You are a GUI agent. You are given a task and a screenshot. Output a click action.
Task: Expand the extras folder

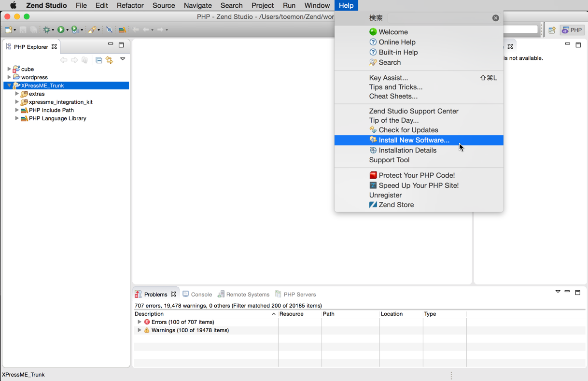tap(17, 94)
